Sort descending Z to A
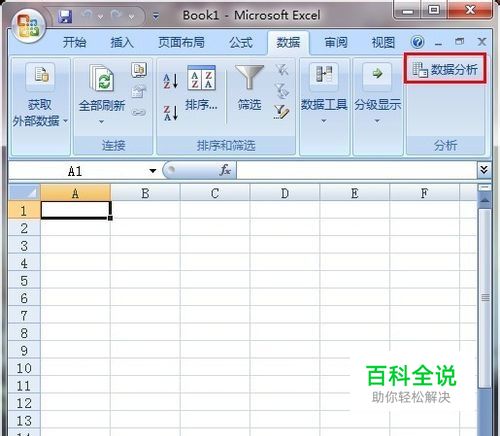Screen dimensions: 500x436 [x=170, y=113]
